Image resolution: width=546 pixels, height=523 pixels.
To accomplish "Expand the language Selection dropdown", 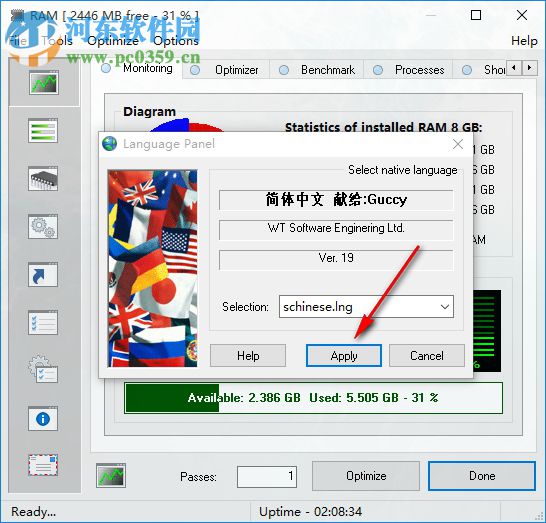I will (445, 307).
